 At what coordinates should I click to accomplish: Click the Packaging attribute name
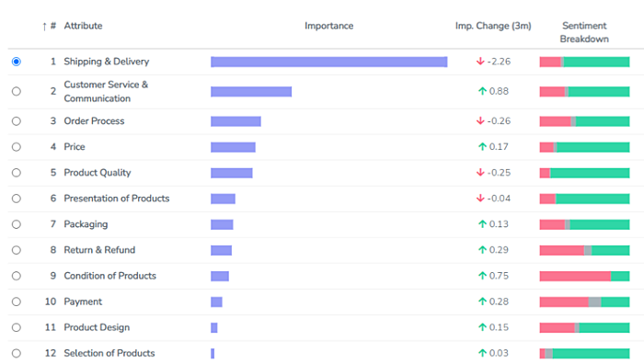click(86, 224)
